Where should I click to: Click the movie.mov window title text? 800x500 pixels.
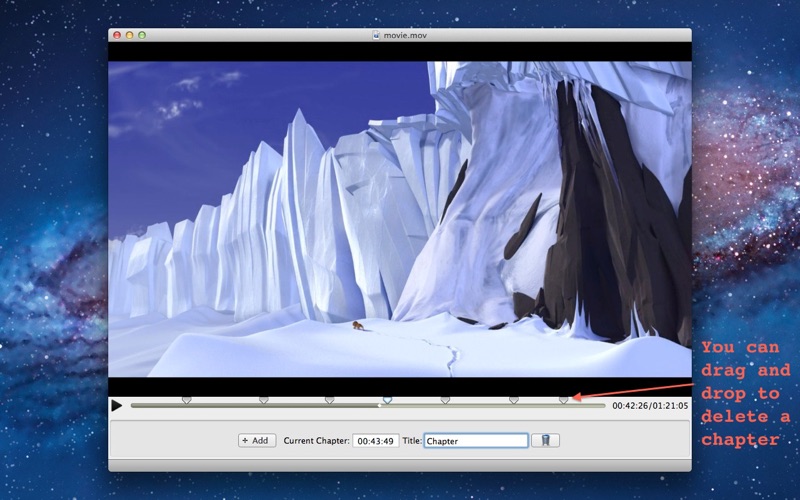click(x=405, y=35)
